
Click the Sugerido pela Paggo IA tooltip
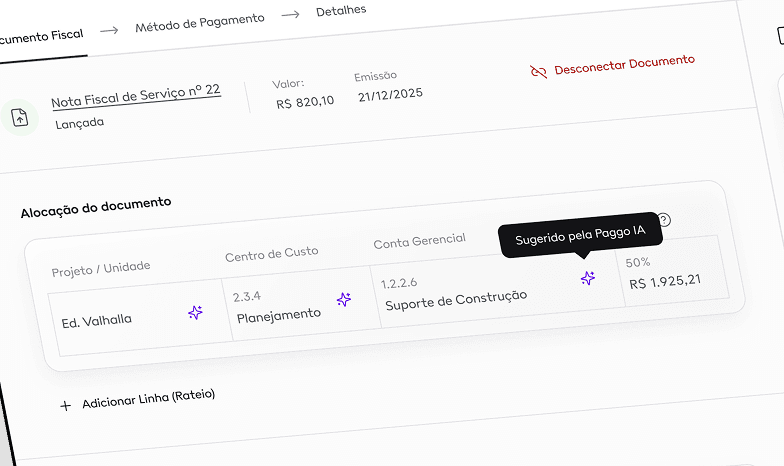(x=580, y=235)
